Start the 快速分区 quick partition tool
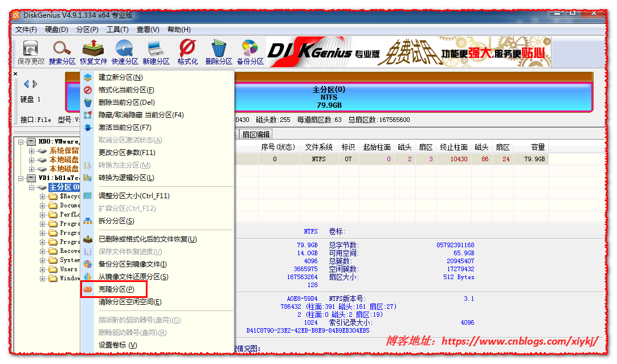 [x=125, y=52]
